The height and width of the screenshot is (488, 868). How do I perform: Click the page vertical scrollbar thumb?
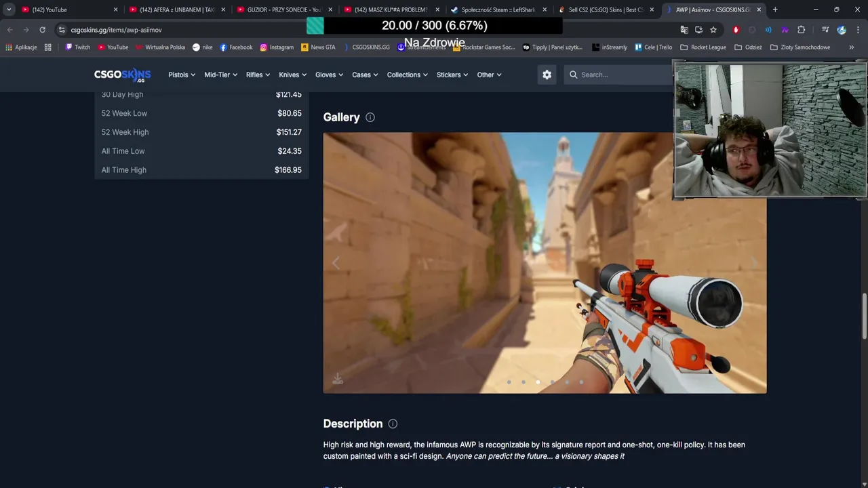[864, 316]
